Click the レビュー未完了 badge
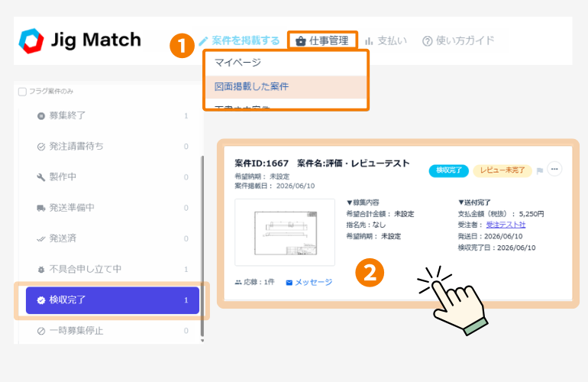588x382 pixels. pos(502,170)
